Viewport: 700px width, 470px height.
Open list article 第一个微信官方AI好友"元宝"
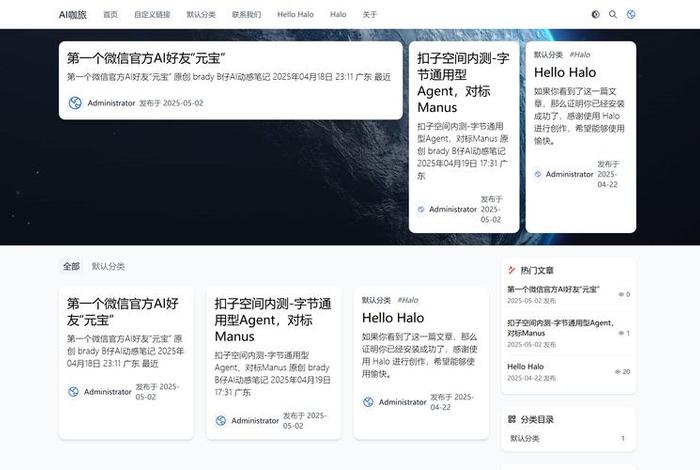123,312
